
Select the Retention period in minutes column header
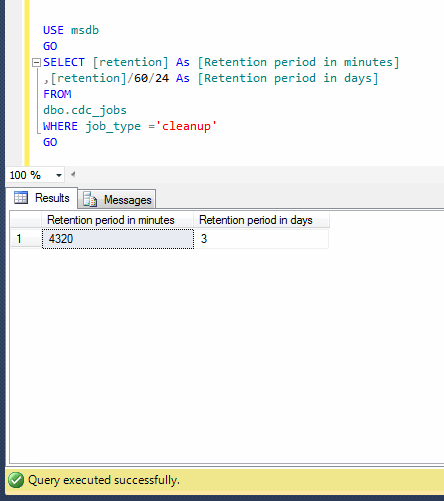tap(118, 220)
